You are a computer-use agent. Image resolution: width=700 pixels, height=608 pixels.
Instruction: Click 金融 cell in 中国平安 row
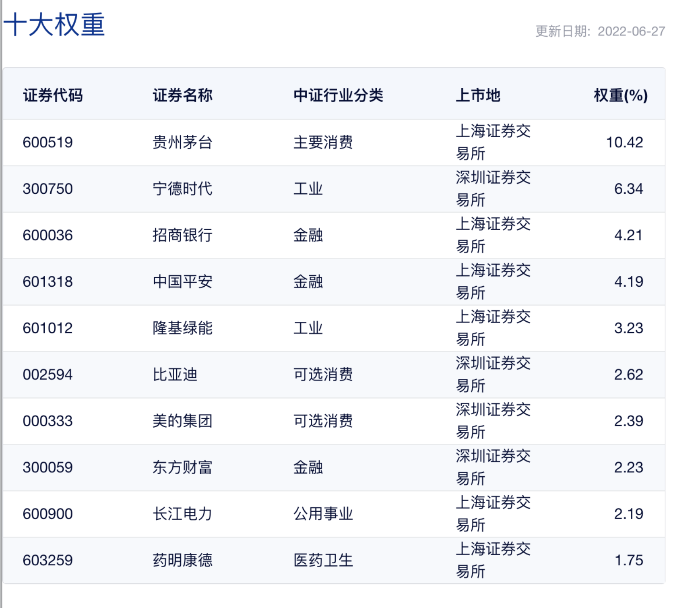point(308,282)
